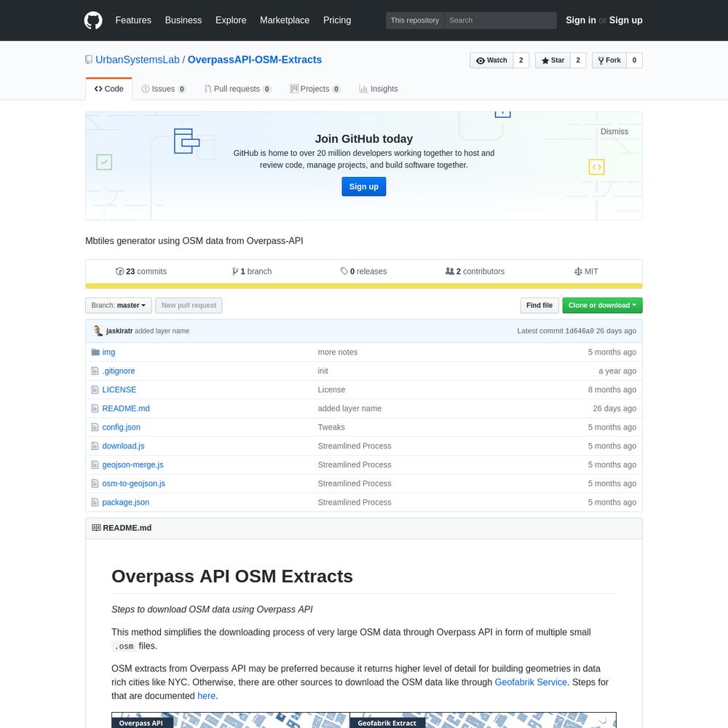The image size is (728, 728).
Task: Open the Code tab
Action: click(x=108, y=89)
